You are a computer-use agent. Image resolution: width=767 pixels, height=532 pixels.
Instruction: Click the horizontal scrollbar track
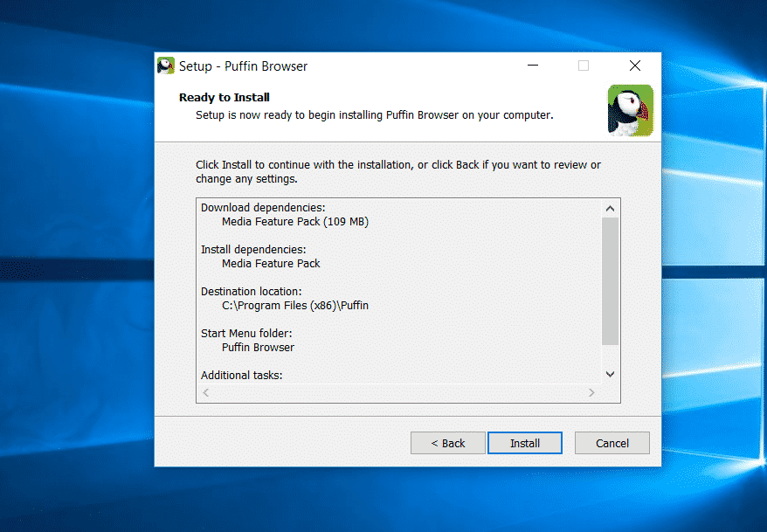tap(398, 393)
